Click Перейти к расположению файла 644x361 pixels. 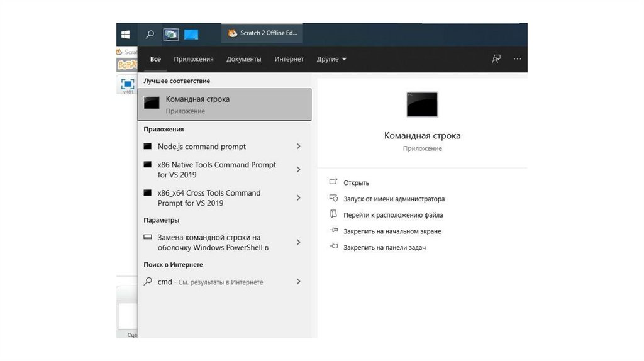(393, 215)
